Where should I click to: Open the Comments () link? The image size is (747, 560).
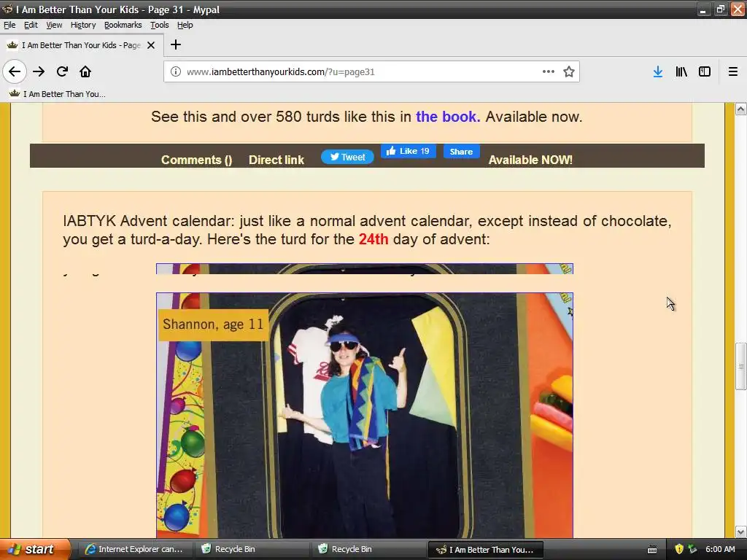click(x=196, y=160)
